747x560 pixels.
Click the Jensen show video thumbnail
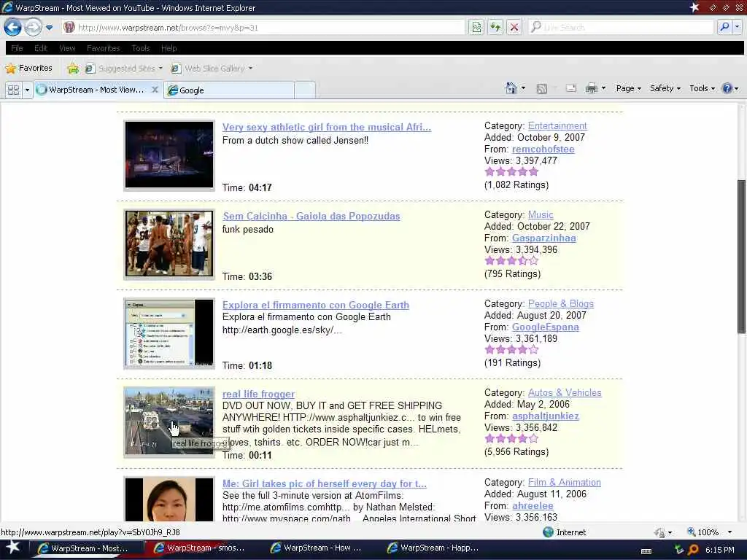pyautogui.click(x=169, y=155)
